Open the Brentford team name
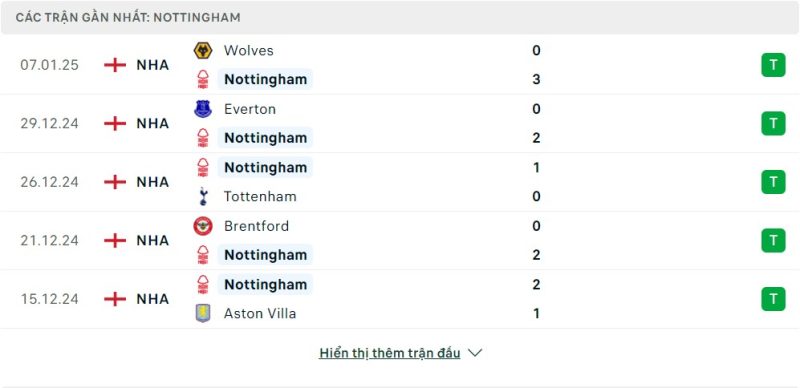The height and width of the screenshot is (388, 800). tap(257, 226)
